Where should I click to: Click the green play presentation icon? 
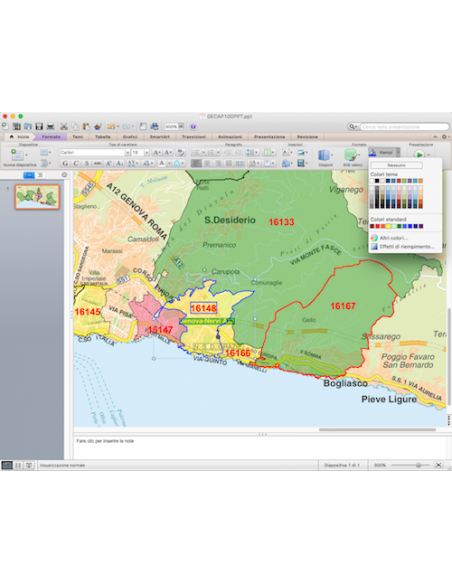coord(419,154)
